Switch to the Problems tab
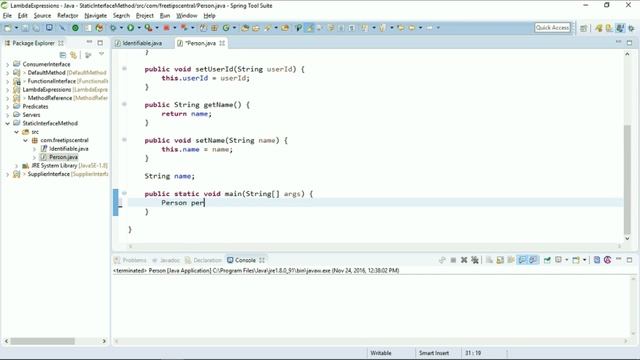 click(x=130, y=260)
